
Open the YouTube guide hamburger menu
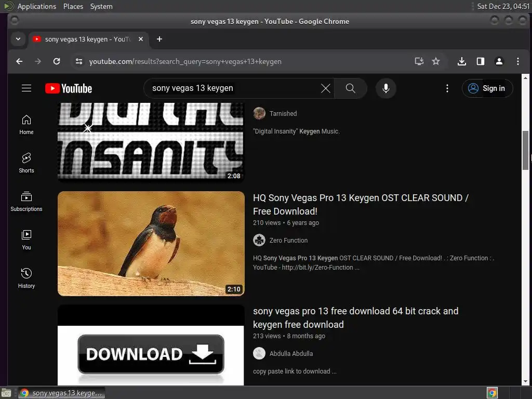[x=26, y=88]
